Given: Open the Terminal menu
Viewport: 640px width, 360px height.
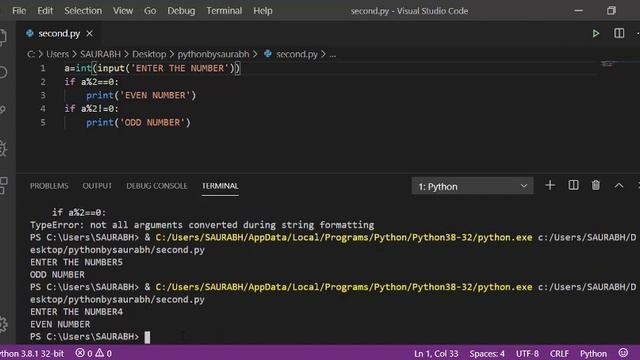Looking at the screenshot, I should [224, 11].
